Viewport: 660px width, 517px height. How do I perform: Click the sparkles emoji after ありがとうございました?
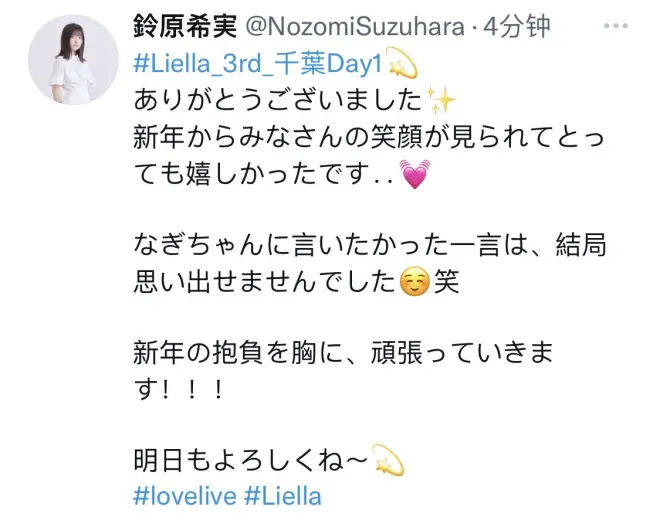pyautogui.click(x=440, y=100)
